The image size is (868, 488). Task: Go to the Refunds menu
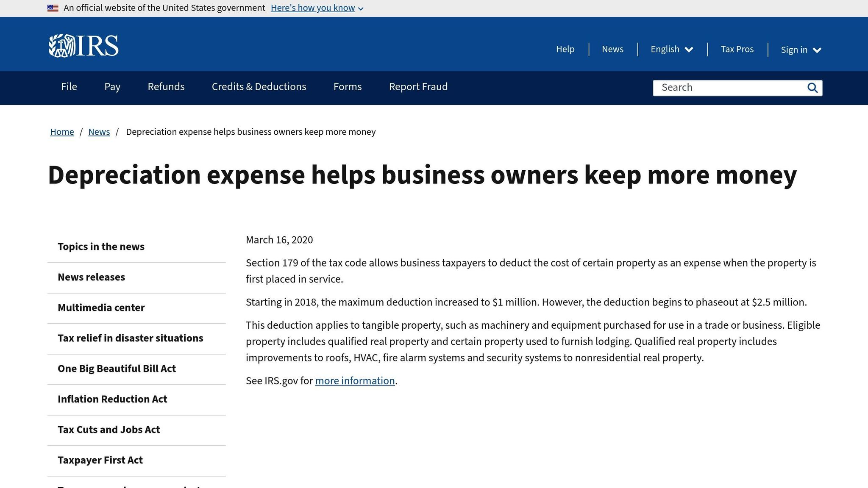tap(166, 87)
